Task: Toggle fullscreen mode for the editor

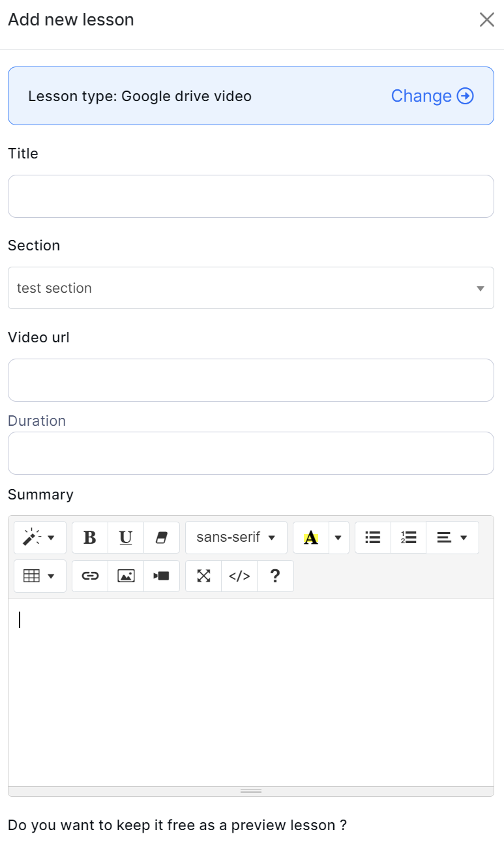Action: click(203, 576)
